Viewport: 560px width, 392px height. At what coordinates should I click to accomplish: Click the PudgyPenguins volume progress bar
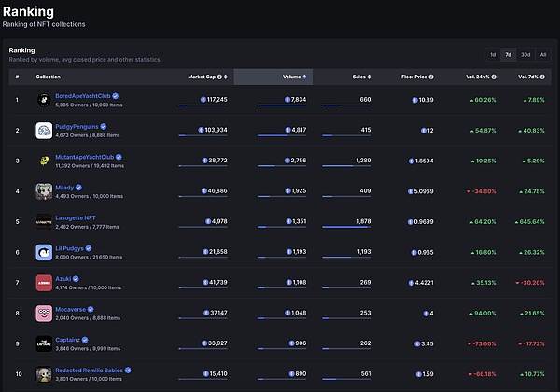(x=282, y=136)
